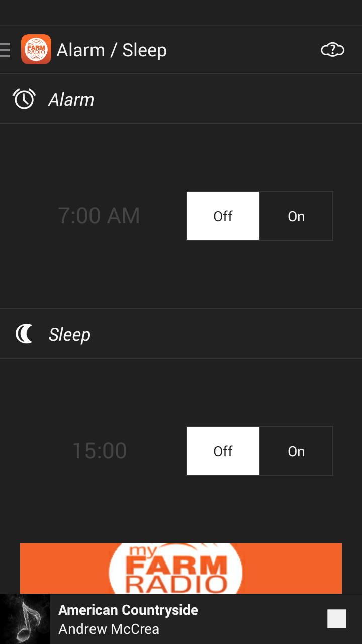The image size is (362, 644).
Task: Change the 7:00 AM alarm time
Action: 99,216
